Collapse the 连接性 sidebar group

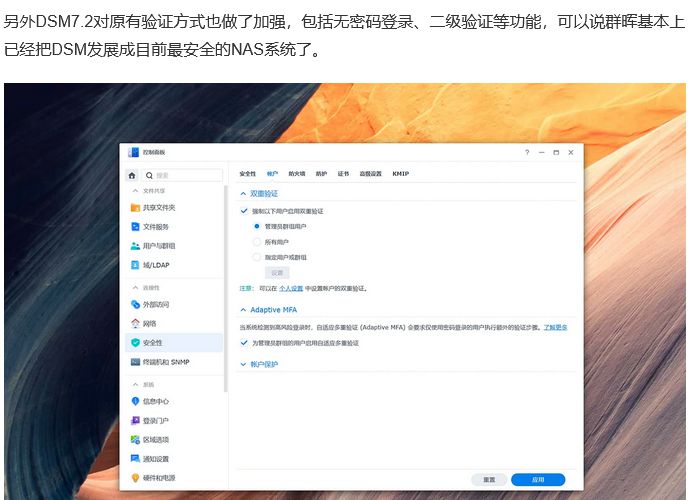(135, 287)
